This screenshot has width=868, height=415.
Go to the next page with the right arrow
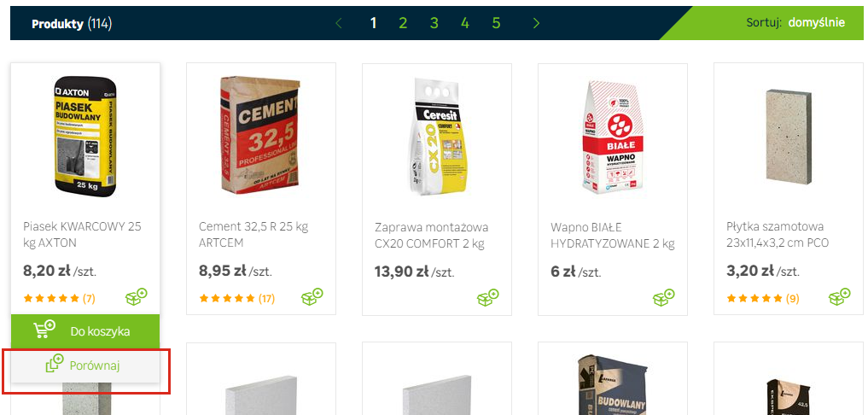click(x=536, y=23)
